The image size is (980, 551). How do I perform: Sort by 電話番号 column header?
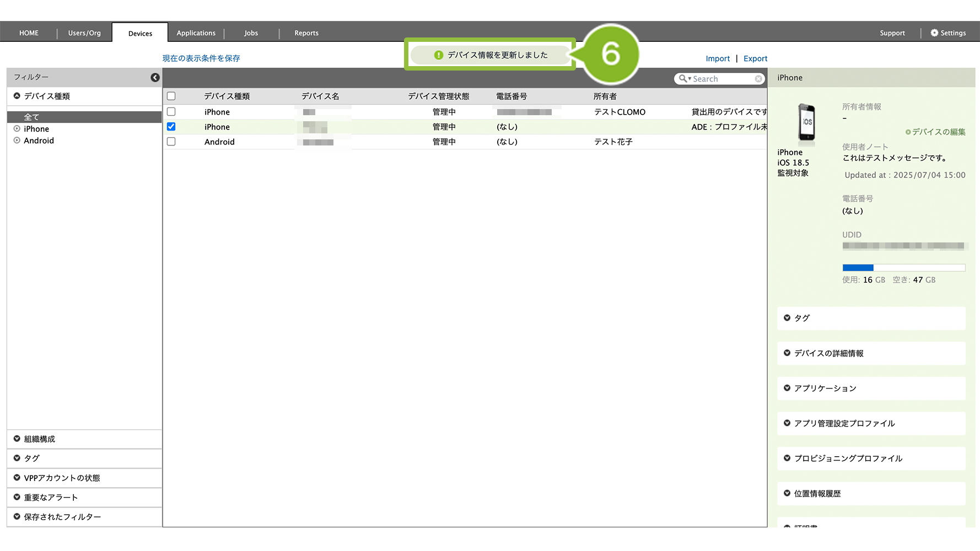pyautogui.click(x=511, y=96)
